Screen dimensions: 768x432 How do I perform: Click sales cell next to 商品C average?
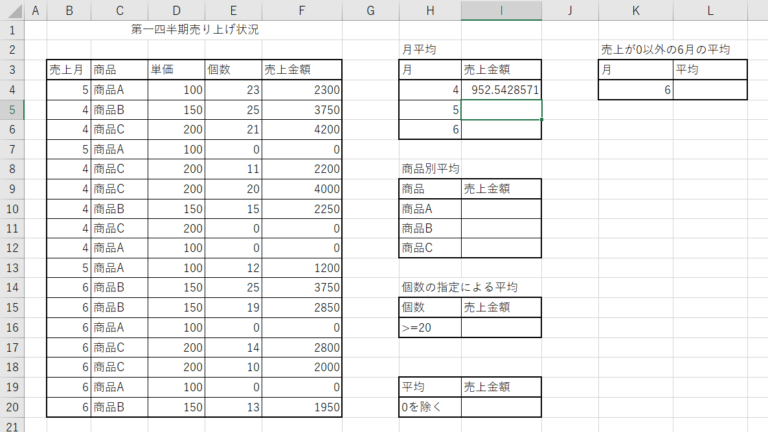501,248
